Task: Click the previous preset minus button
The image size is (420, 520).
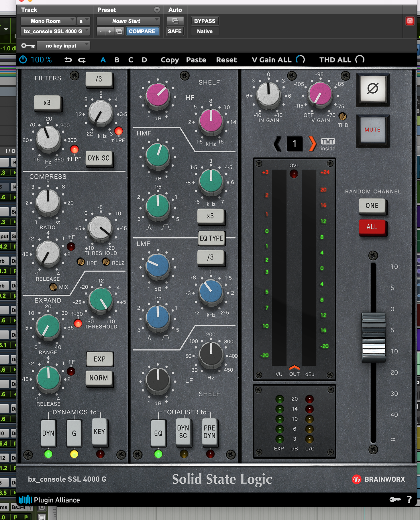Action: pos(100,31)
